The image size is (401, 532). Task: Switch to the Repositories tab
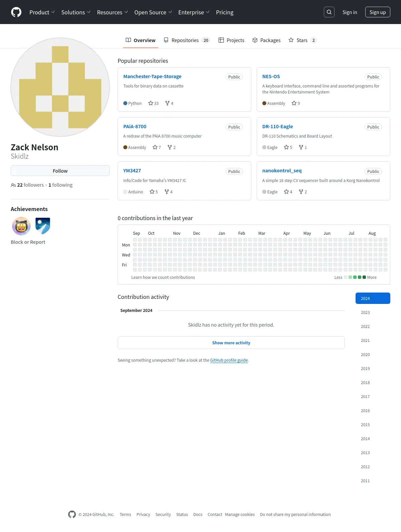(187, 40)
